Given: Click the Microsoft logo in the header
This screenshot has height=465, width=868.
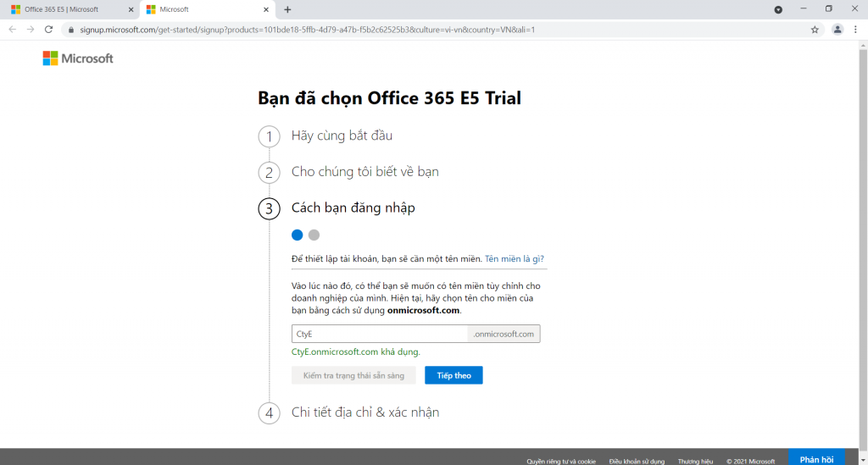Looking at the screenshot, I should point(78,58).
